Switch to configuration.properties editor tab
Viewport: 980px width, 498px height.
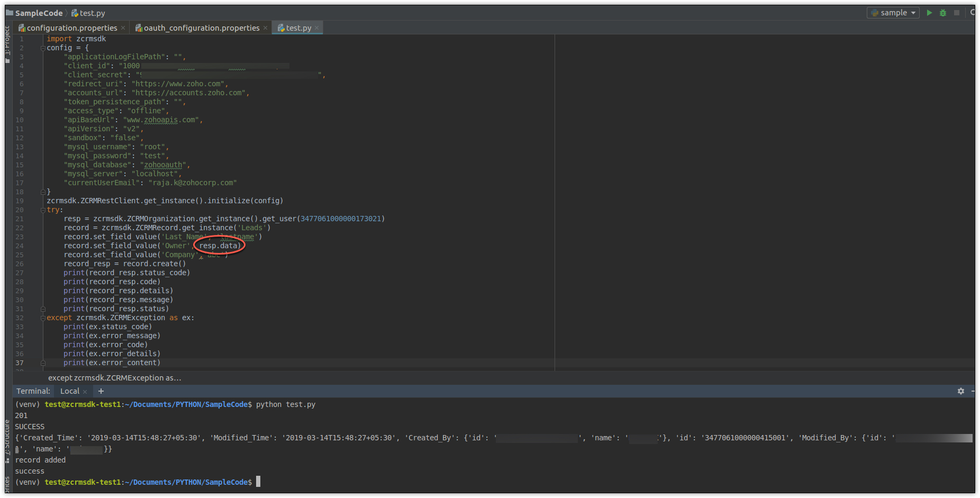[x=72, y=28]
